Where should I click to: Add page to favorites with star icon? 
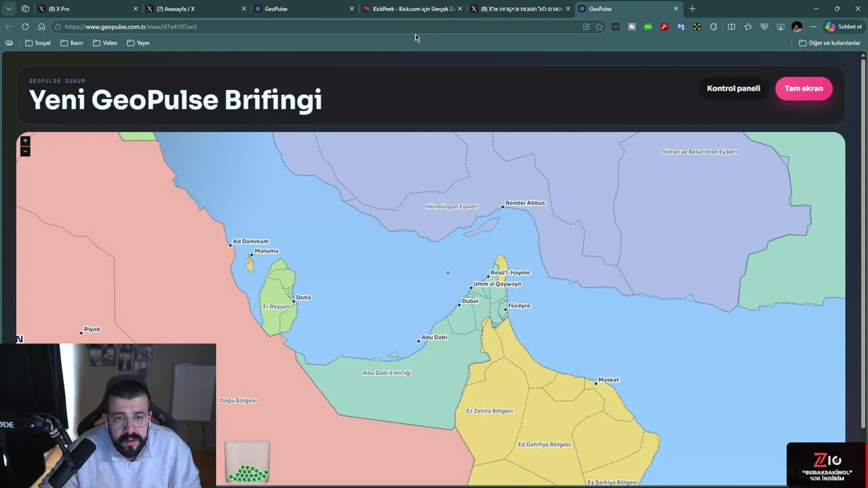click(x=599, y=26)
